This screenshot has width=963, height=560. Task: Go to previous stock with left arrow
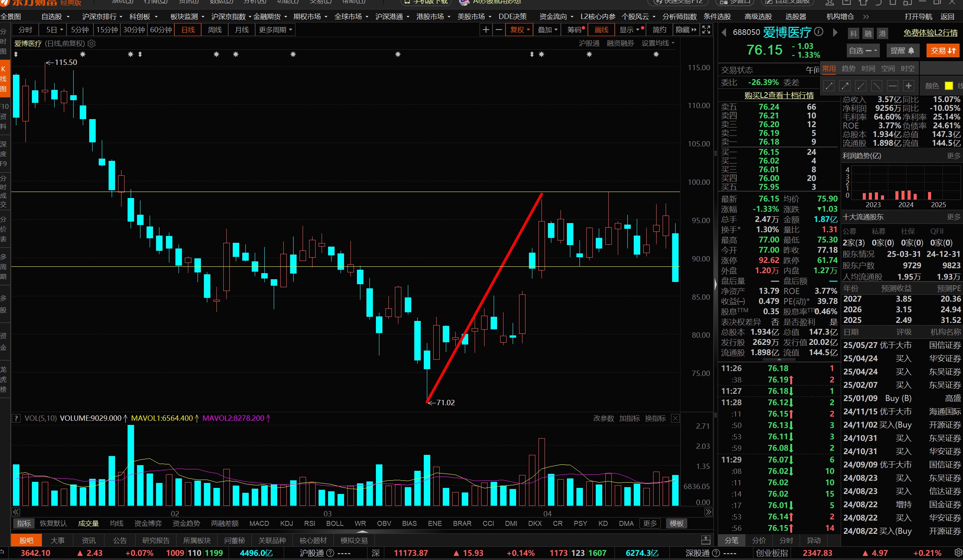724,33
